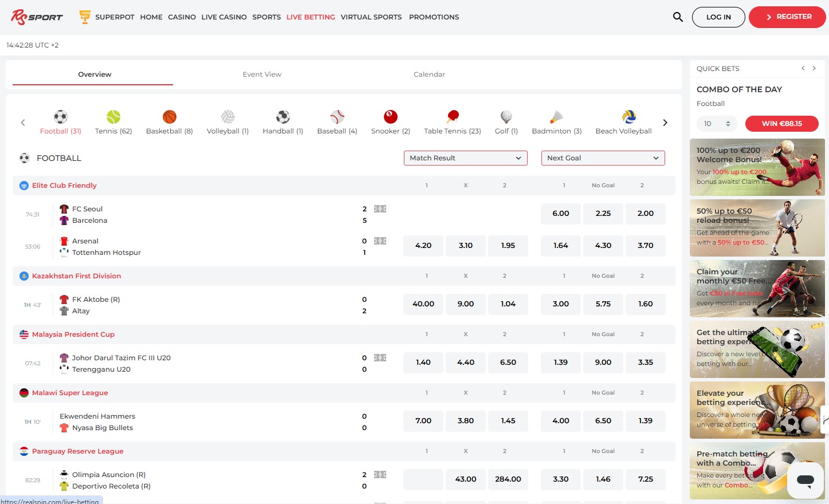
Task: Click the Log In button
Action: [x=718, y=17]
